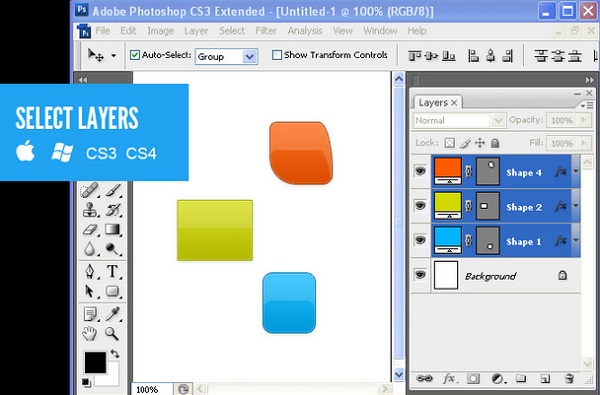Viewport: 600px width, 395px height.
Task: Toggle mask link on Shape 4 layer
Action: tap(468, 171)
